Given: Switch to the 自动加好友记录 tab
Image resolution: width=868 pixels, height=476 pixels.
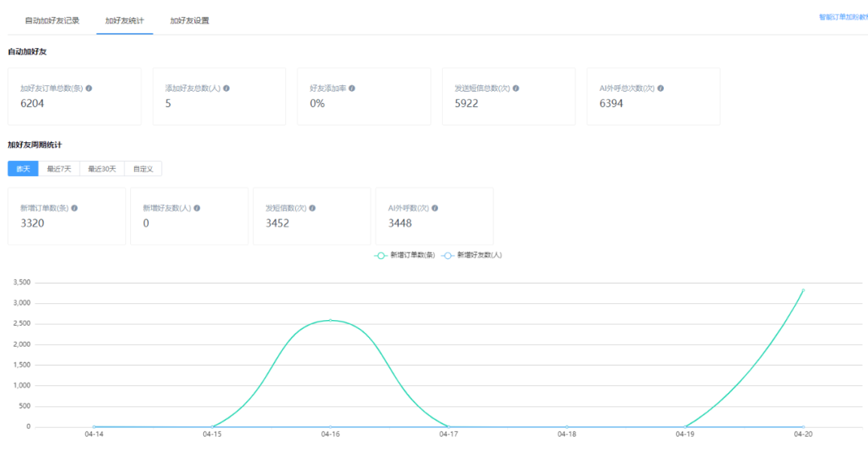Looking at the screenshot, I should point(52,20).
